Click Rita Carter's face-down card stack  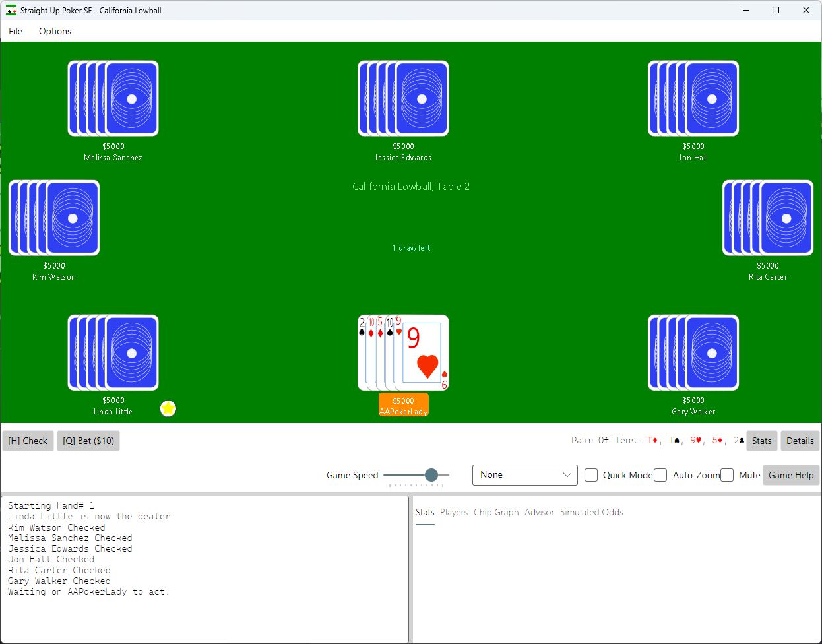[x=768, y=218]
